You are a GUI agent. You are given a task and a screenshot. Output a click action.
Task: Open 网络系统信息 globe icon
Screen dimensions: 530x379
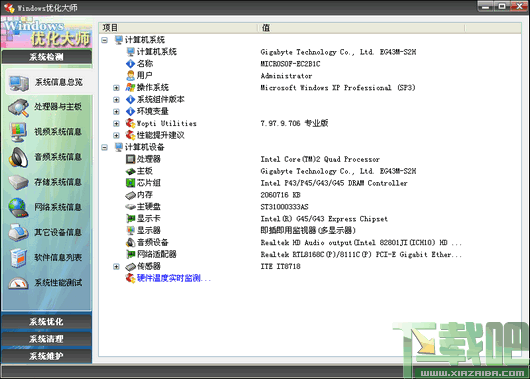18,208
